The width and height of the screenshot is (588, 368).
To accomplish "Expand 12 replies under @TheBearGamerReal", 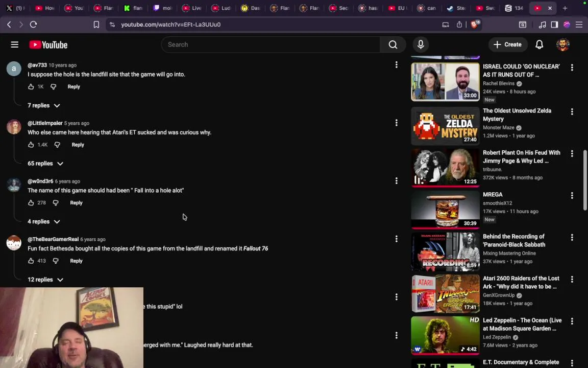I will [45, 280].
